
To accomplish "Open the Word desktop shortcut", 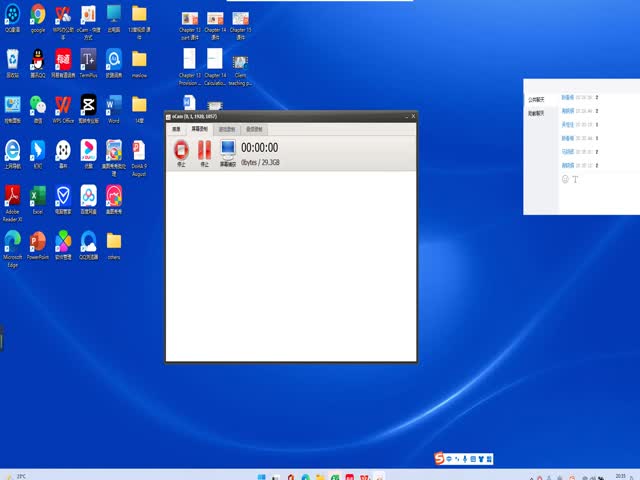I will [x=113, y=106].
